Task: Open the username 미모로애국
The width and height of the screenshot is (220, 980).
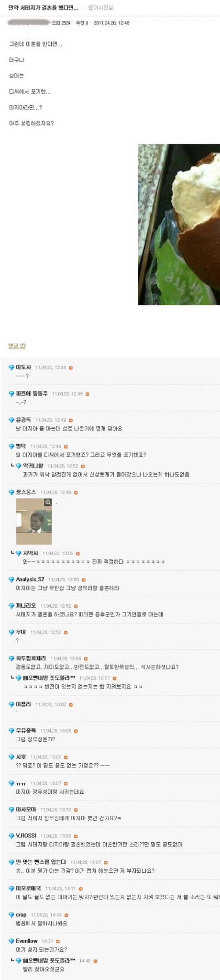Action: [29, 888]
